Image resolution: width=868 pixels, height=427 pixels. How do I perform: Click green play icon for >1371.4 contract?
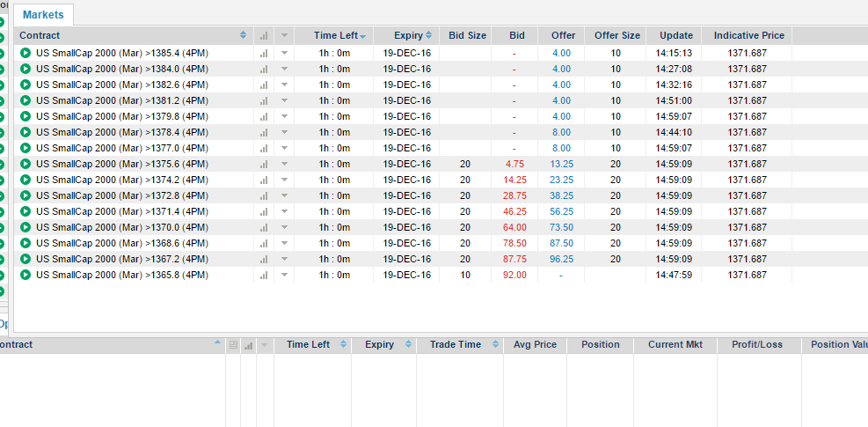(x=25, y=211)
